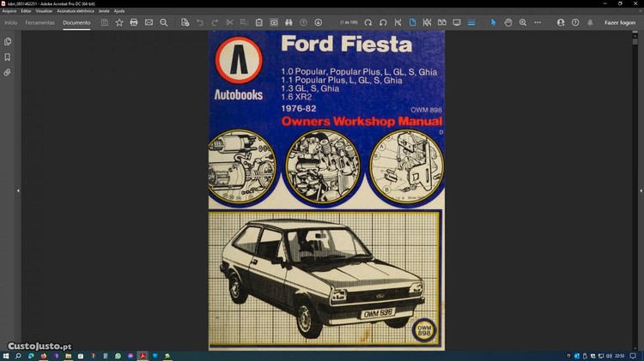Open Page Thumbnails panel in sidebar

tap(8, 41)
